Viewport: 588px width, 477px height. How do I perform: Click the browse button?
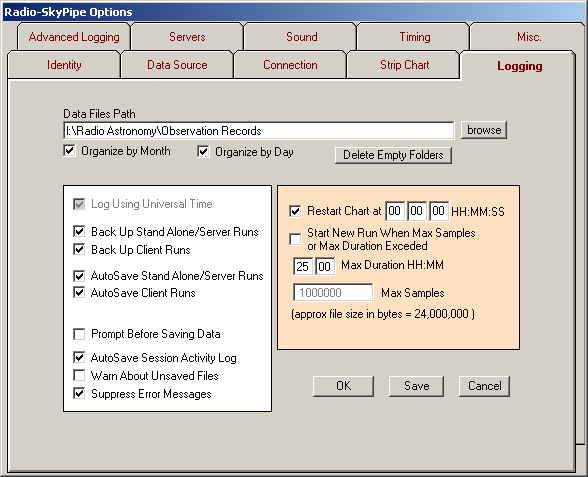click(x=484, y=130)
